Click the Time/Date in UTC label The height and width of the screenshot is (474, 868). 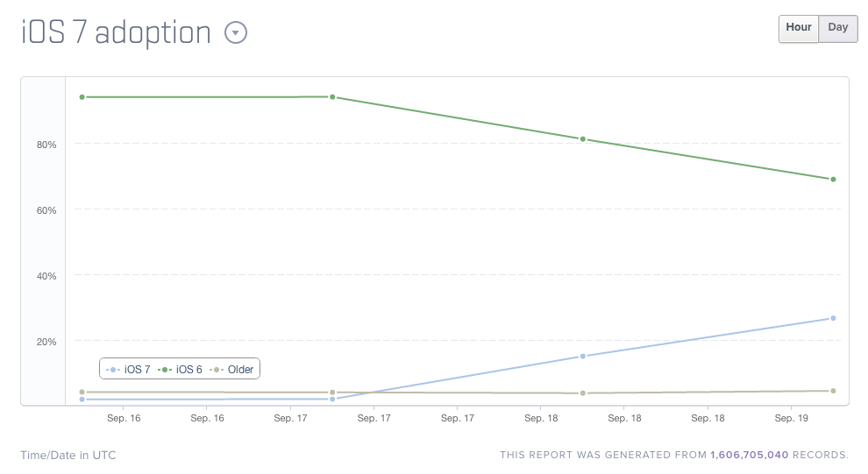click(68, 455)
